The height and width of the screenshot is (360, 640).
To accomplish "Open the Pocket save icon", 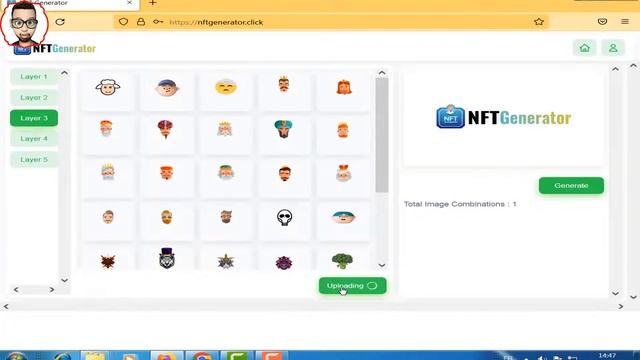I will click(602, 22).
